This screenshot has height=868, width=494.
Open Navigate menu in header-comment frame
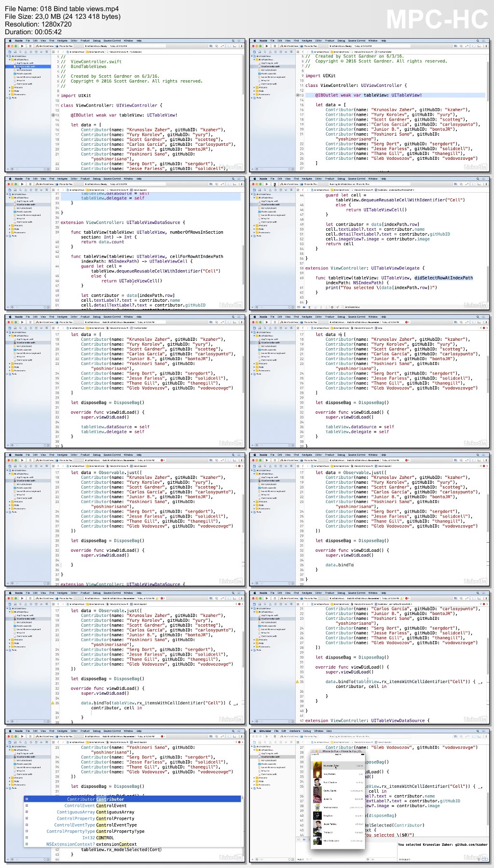[x=62, y=41]
